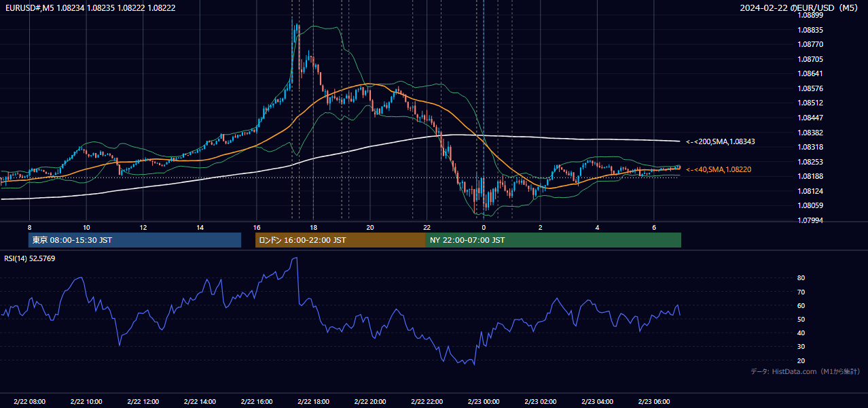Click hour label 0 under the price chart
Image resolution: width=868 pixels, height=408 pixels.
point(484,227)
